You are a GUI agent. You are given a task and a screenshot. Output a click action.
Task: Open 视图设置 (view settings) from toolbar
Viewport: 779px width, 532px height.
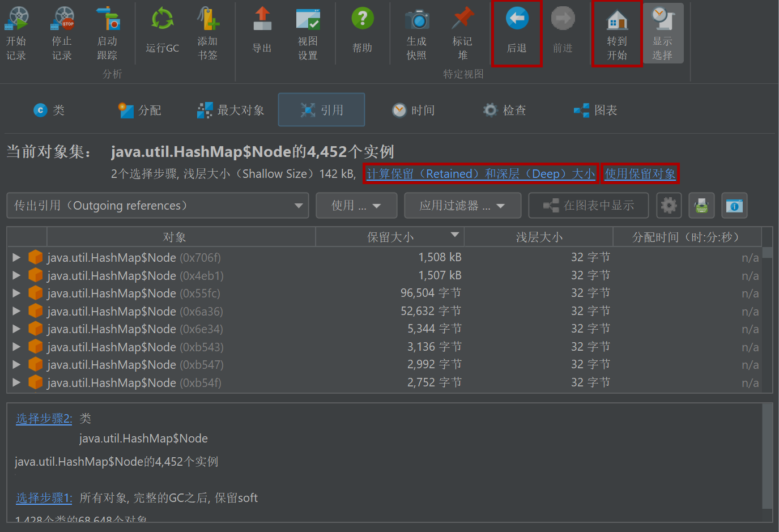[x=308, y=33]
